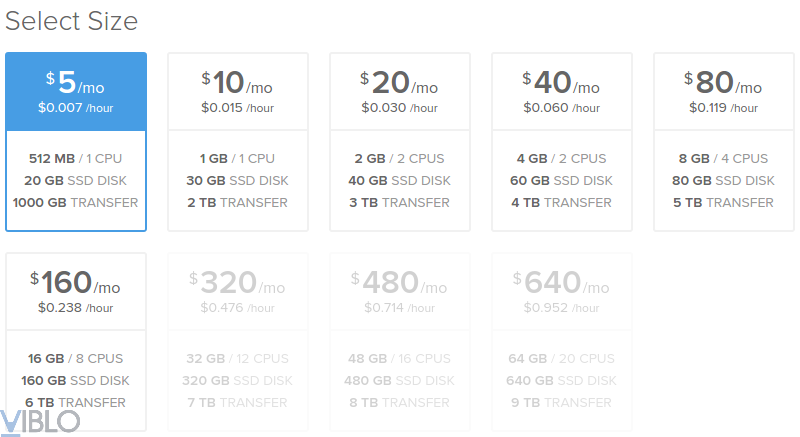800x437 pixels.
Task: Click the $0.119 /hour price label
Action: click(x=724, y=107)
